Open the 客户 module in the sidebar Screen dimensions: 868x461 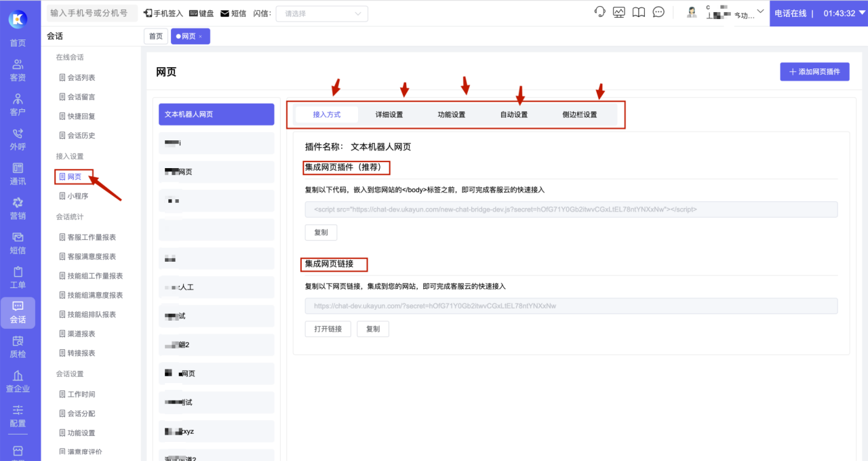point(18,105)
